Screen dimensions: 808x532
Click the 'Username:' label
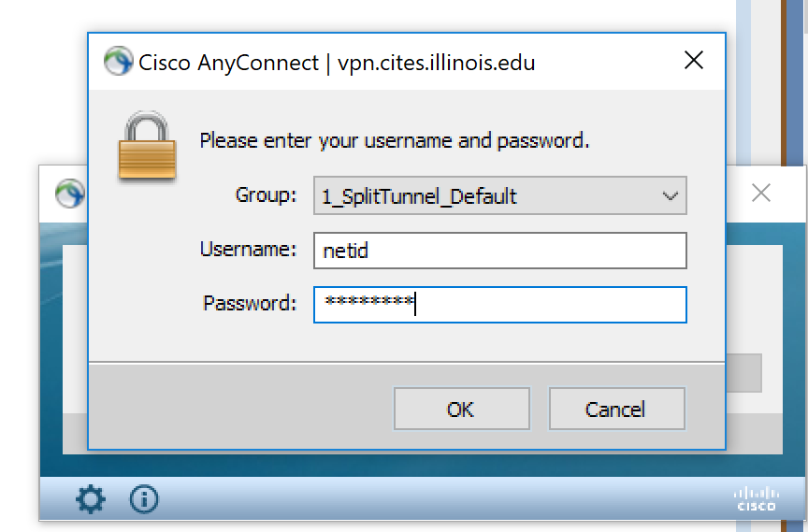pyautogui.click(x=249, y=250)
